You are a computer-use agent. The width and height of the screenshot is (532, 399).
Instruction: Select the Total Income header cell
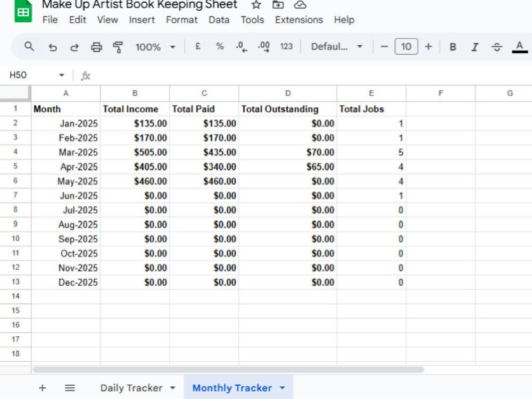click(x=135, y=109)
